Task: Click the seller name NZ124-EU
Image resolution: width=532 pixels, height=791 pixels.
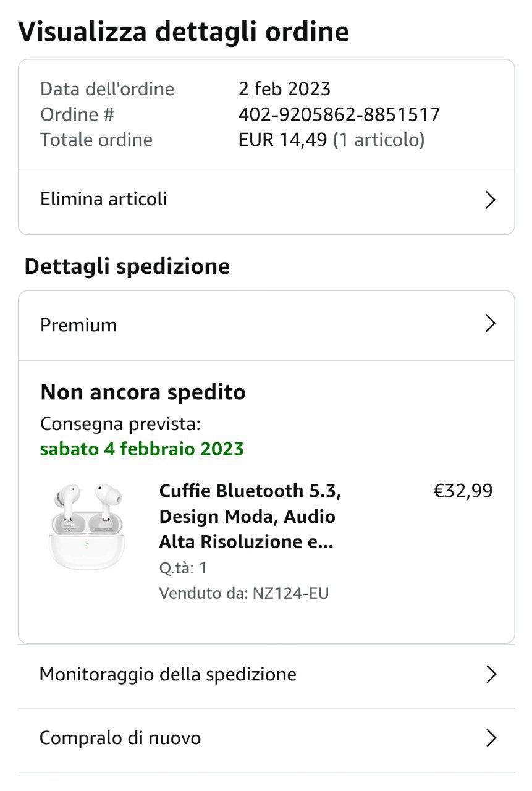Action: [290, 594]
